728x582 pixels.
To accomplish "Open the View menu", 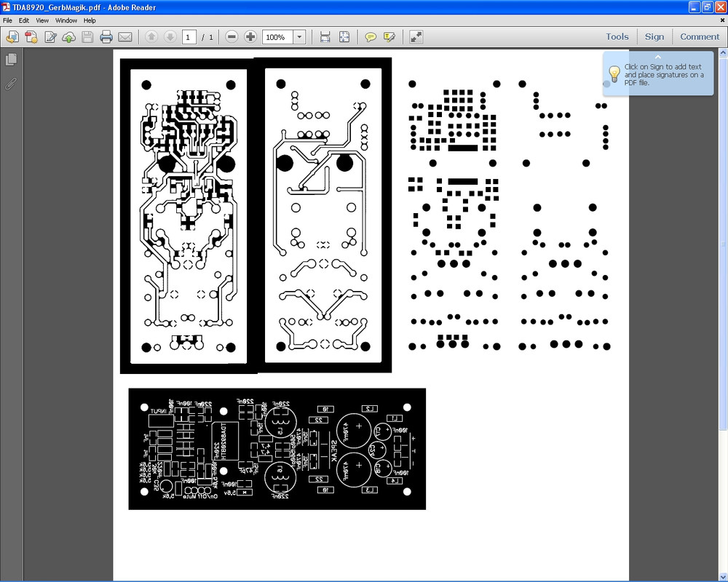I will pos(42,20).
